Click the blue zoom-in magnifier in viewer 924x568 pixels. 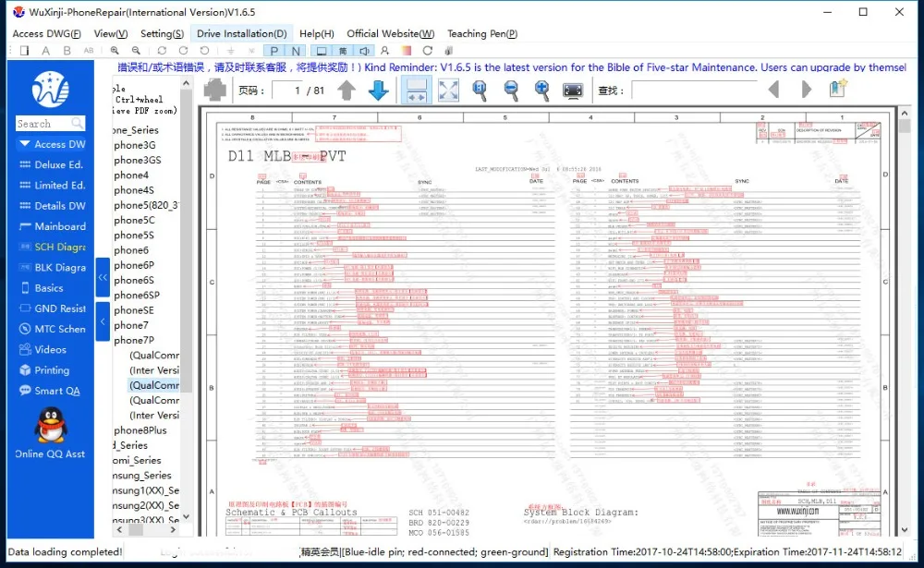coord(541,91)
